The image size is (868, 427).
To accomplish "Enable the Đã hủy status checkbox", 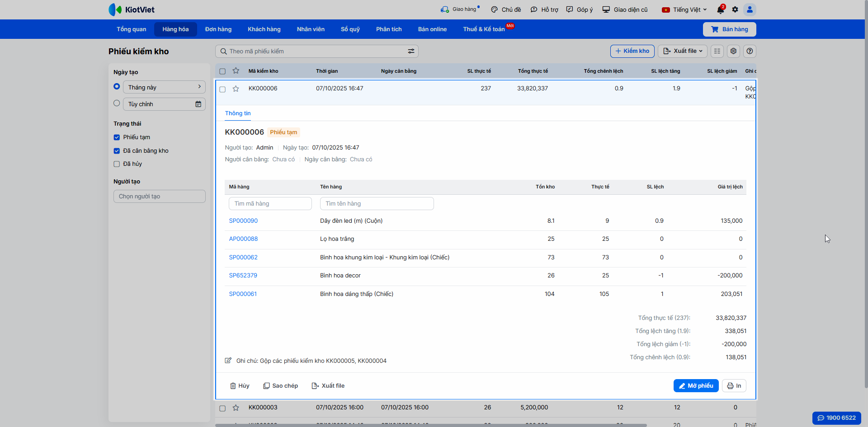I will pos(117,164).
